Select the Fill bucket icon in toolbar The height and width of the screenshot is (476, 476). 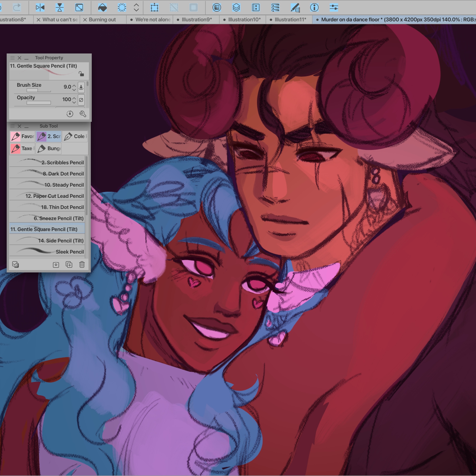point(102,8)
